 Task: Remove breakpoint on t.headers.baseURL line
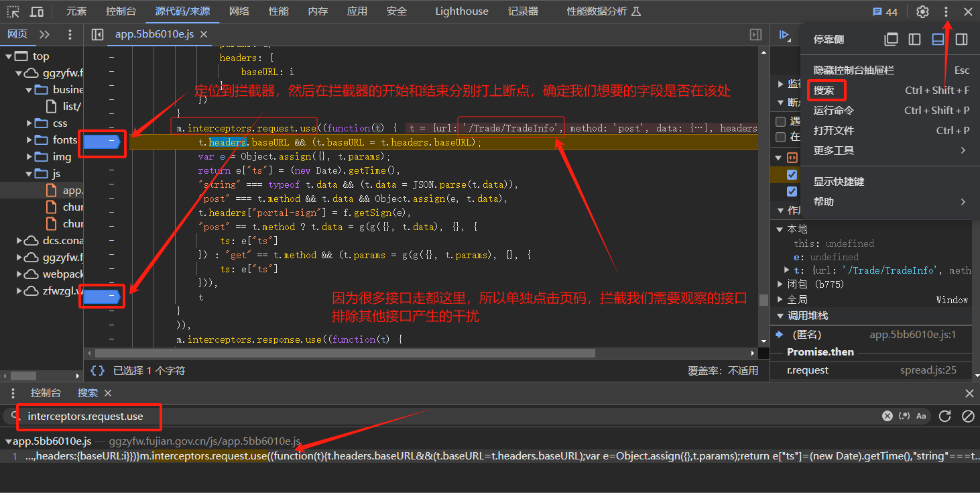point(102,142)
